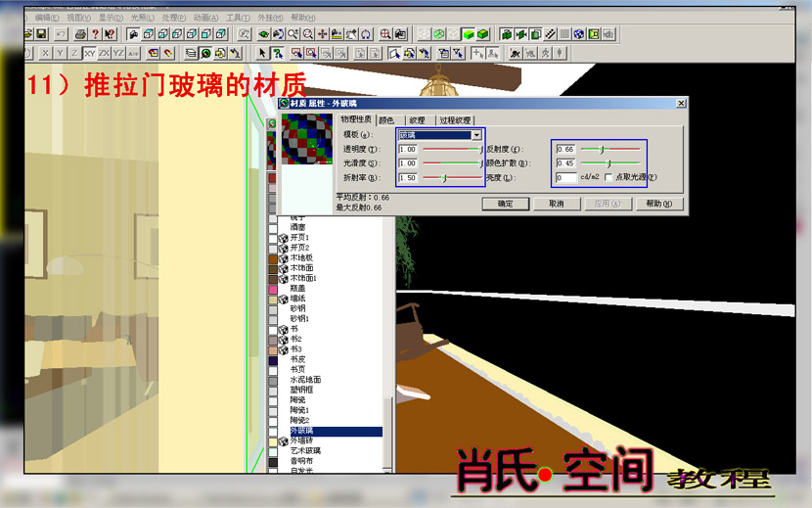
Task: Open the 光照(L) menu
Action: 142,18
